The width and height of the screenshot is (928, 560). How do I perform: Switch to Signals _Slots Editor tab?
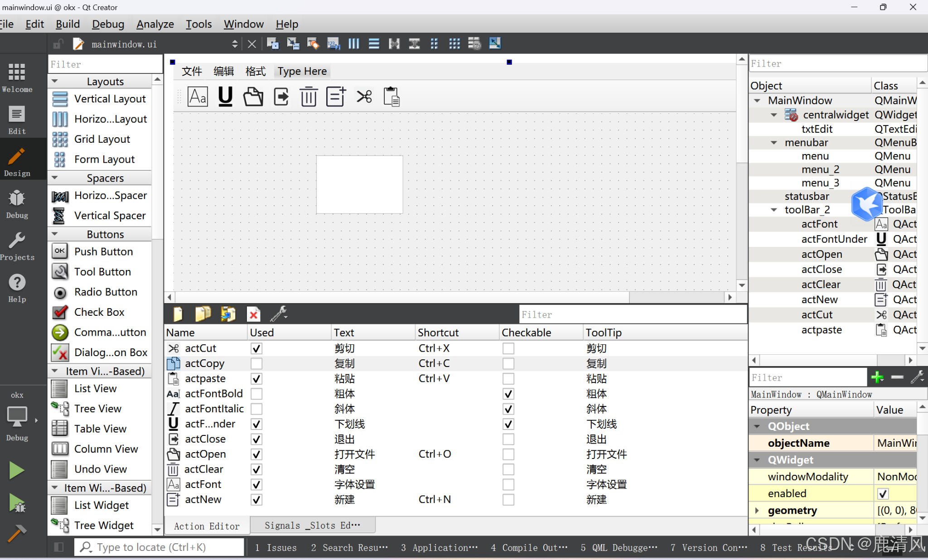click(x=312, y=526)
